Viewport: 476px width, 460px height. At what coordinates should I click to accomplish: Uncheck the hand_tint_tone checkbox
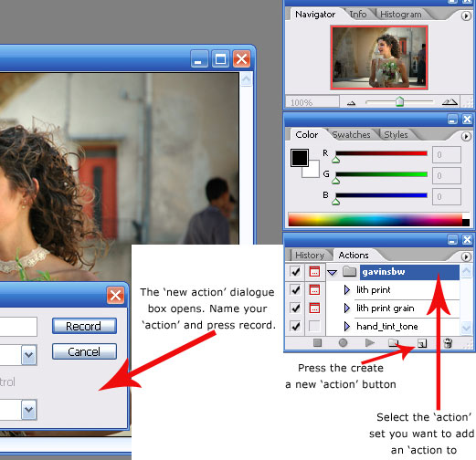[x=295, y=326]
